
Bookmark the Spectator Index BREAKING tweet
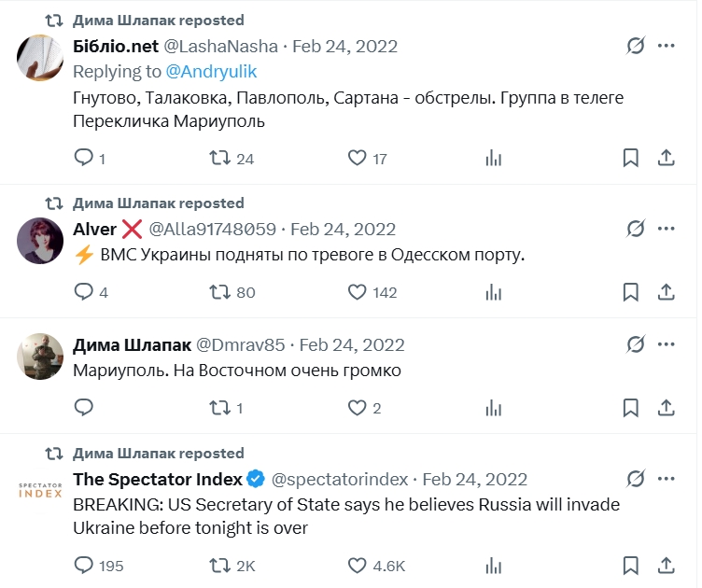click(631, 565)
